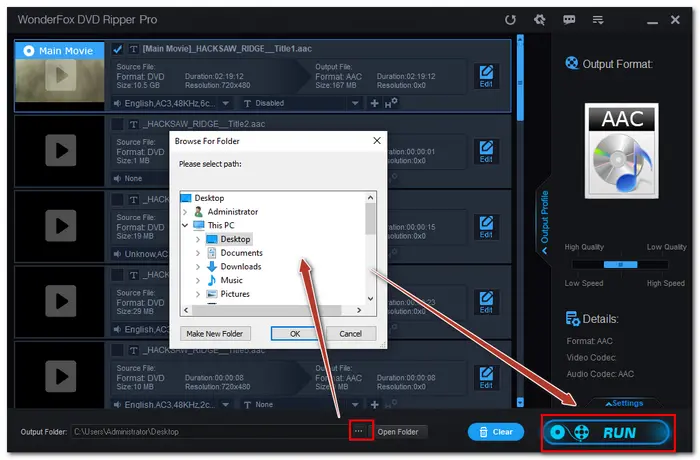The width and height of the screenshot is (700, 460).
Task: Select the Main Movie radio button
Action: pos(29,50)
